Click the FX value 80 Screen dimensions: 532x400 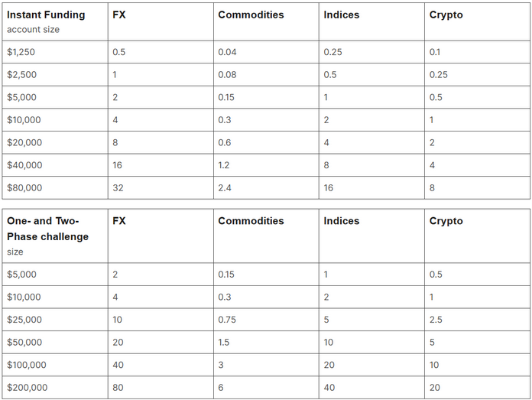click(118, 388)
